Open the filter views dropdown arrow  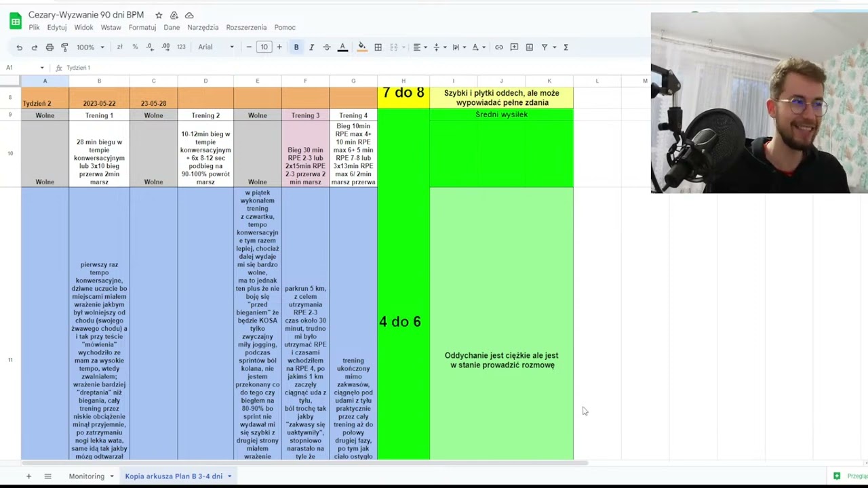point(554,47)
